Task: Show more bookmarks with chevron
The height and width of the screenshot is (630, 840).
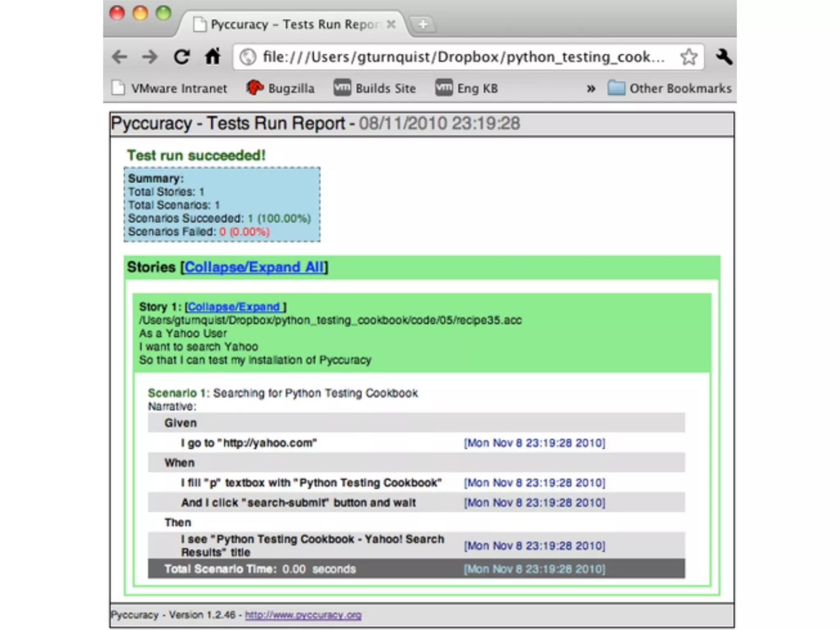Action: pos(591,88)
